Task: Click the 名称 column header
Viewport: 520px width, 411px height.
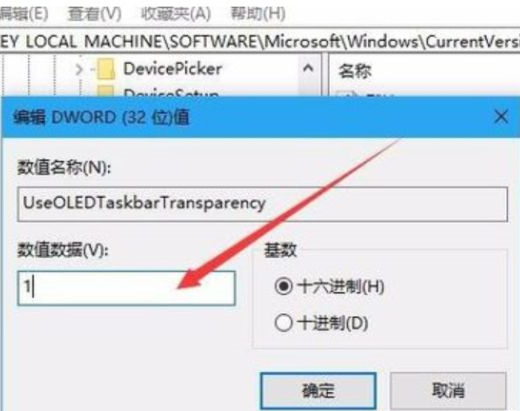Action: (x=355, y=71)
